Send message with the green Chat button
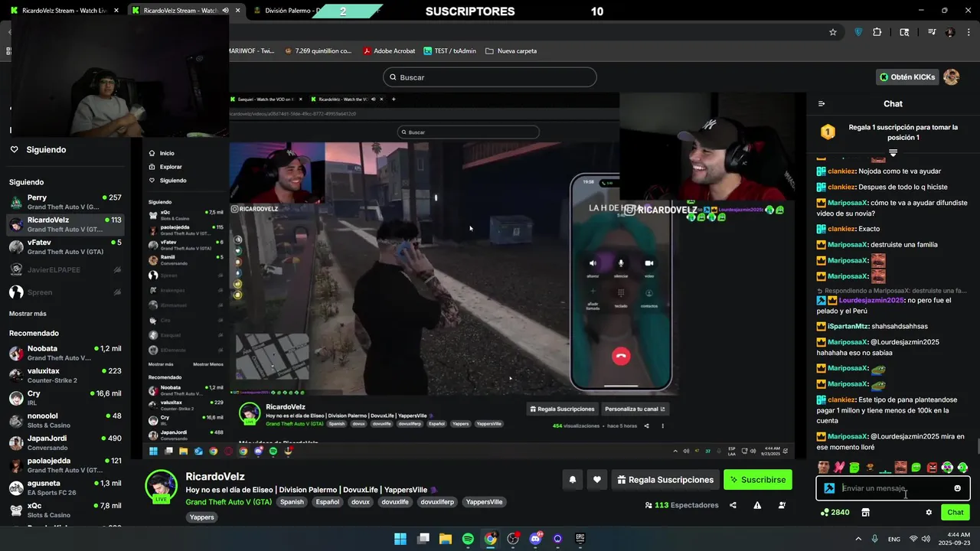The image size is (980, 551). (x=955, y=512)
